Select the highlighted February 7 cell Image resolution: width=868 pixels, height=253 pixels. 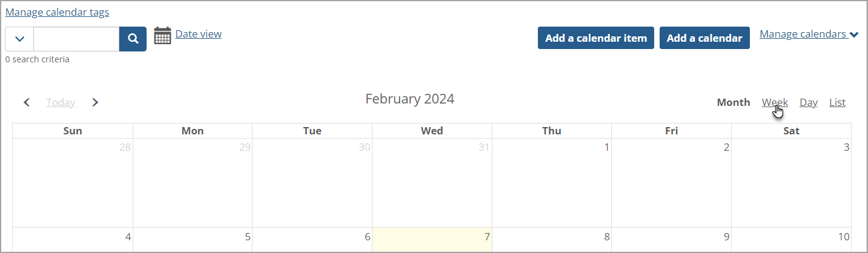point(432,240)
